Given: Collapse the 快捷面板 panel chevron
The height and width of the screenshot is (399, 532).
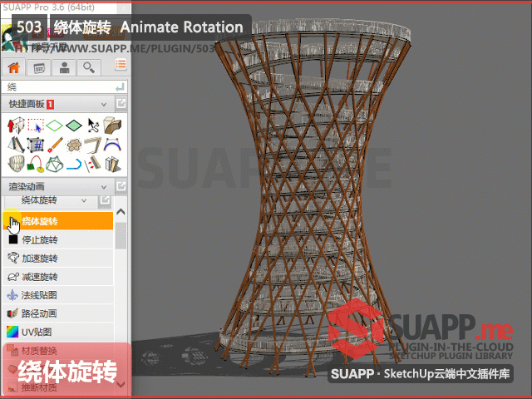Looking at the screenshot, I should 104,104.
